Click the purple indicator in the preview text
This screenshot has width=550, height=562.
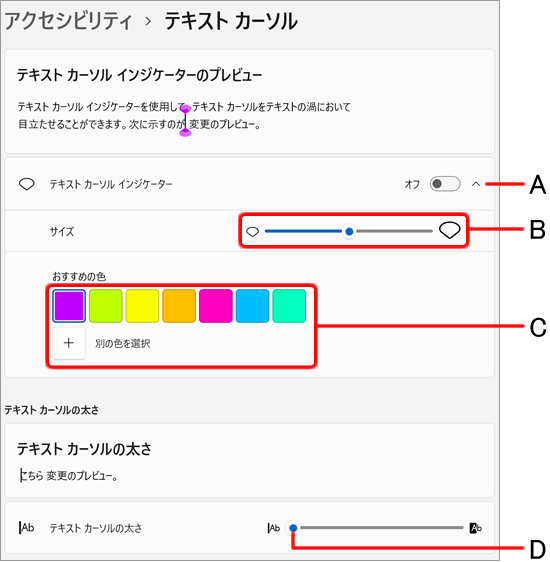point(185,121)
